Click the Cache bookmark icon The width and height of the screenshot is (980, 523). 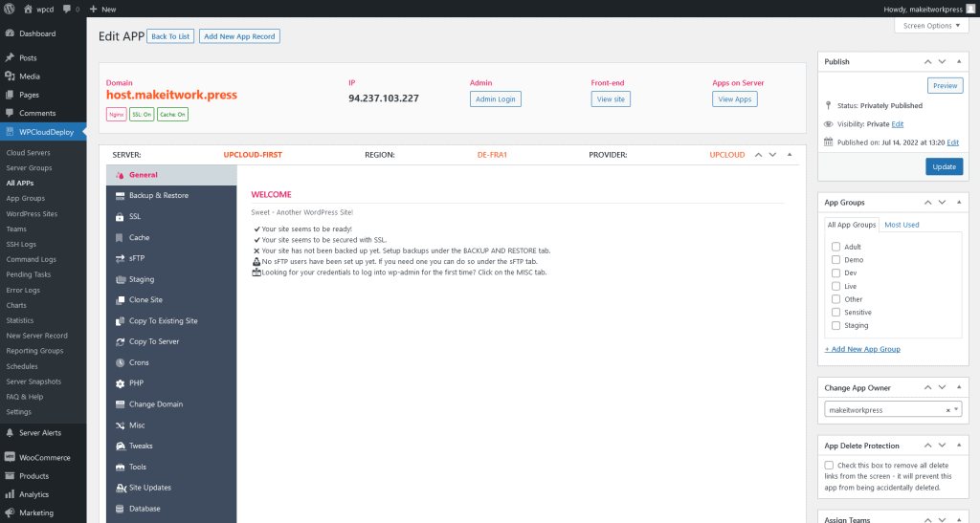(x=120, y=237)
